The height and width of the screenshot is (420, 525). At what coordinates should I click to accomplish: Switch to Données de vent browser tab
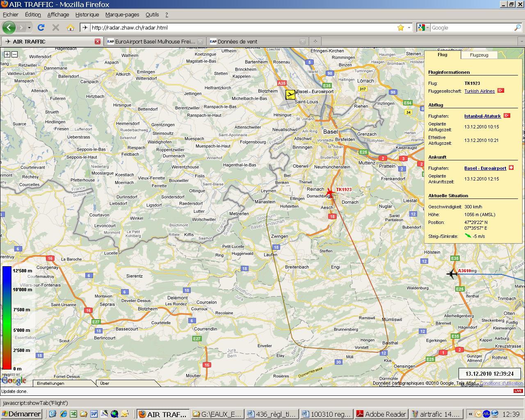[x=257, y=41]
